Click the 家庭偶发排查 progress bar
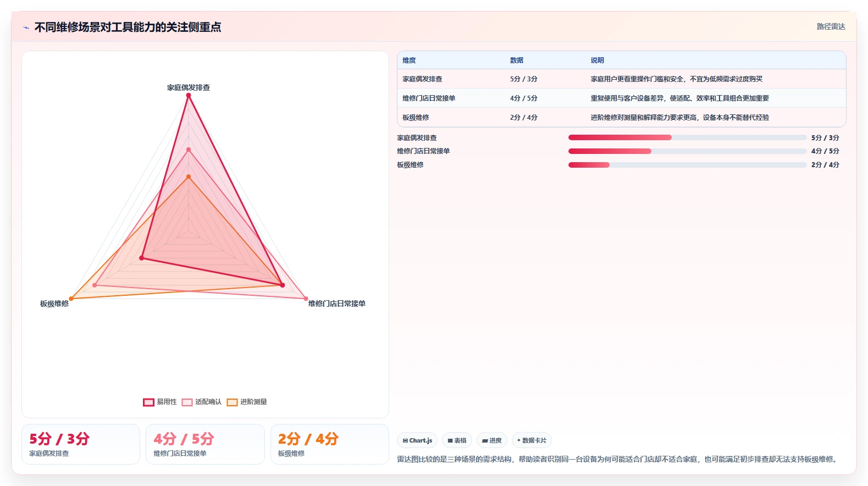 tap(687, 137)
